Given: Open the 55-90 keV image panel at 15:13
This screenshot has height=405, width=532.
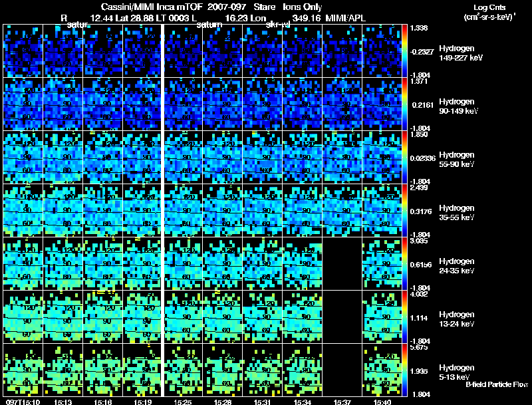Looking at the screenshot, I should click(x=63, y=158).
